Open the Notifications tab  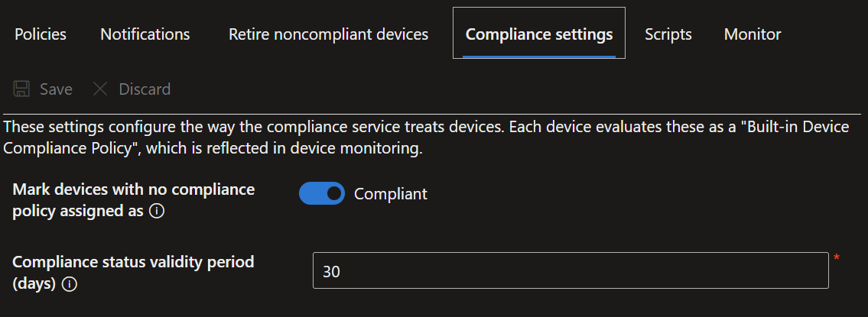coord(145,34)
